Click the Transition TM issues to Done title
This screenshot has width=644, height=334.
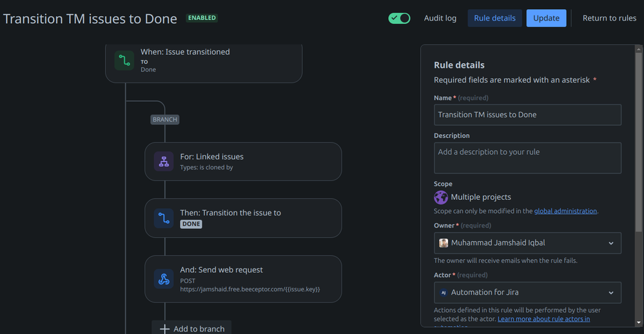(x=90, y=19)
